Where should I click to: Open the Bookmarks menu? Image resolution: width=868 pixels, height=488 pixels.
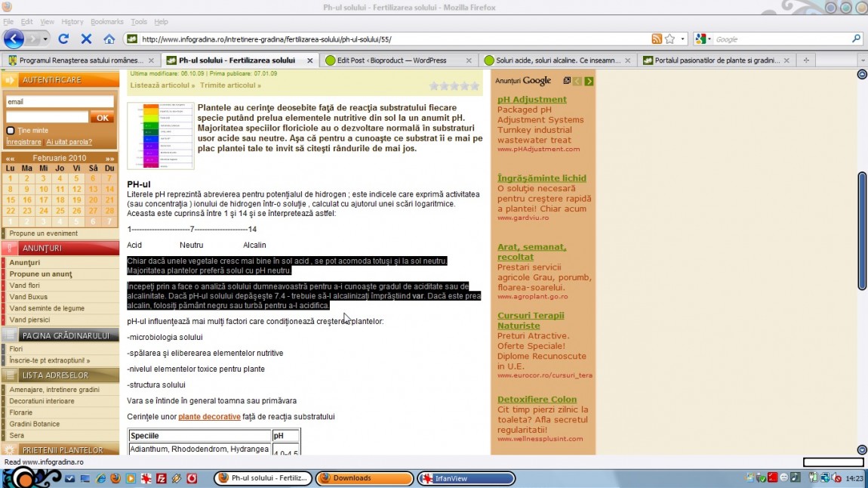[106, 22]
